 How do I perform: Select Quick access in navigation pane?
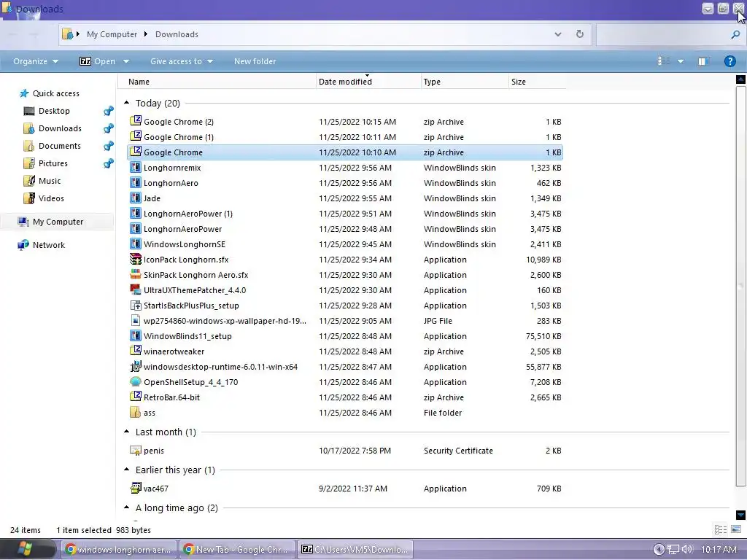coord(55,93)
